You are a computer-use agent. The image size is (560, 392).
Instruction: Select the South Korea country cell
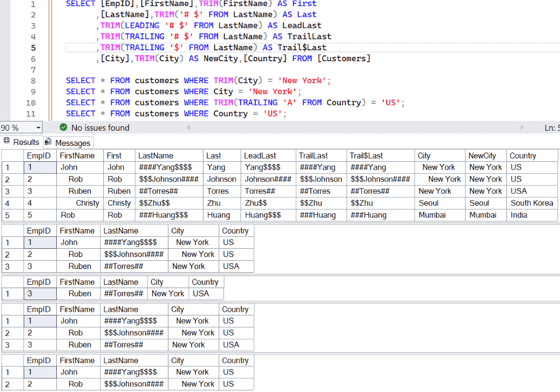[532, 203]
